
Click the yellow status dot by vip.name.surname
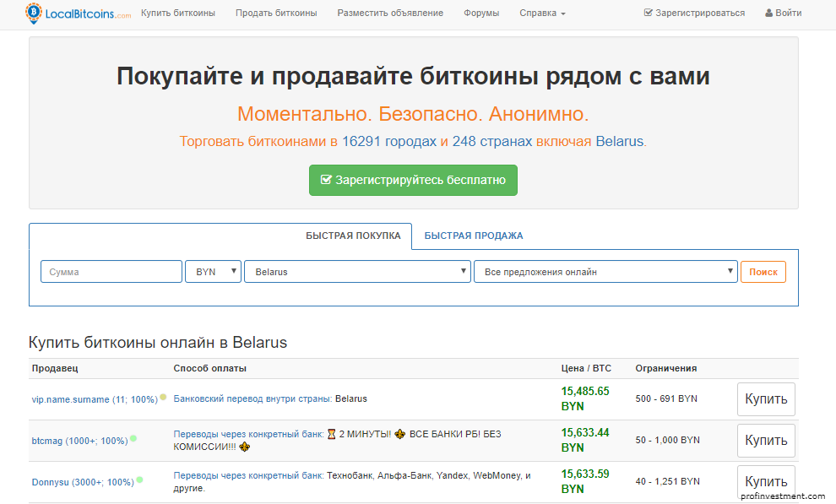pyautogui.click(x=163, y=397)
